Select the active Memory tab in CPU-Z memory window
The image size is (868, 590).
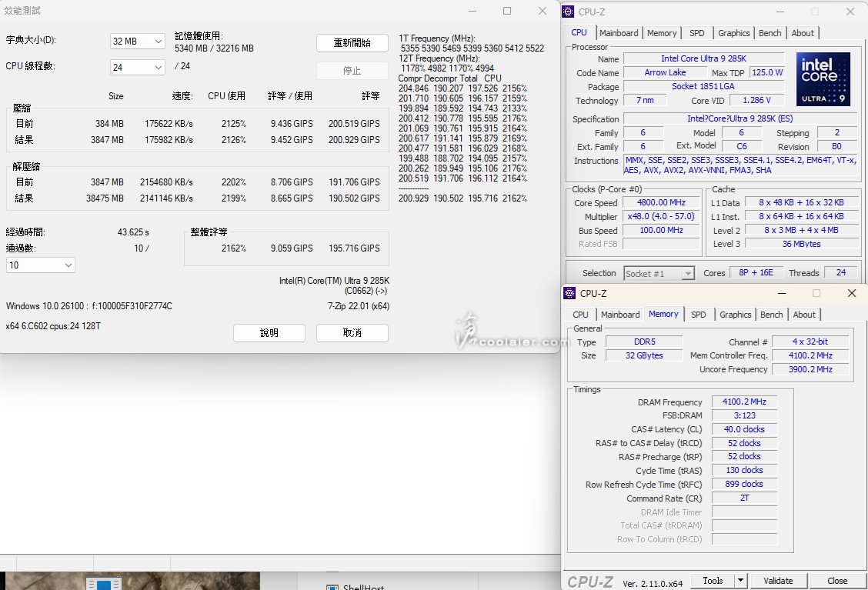point(663,314)
